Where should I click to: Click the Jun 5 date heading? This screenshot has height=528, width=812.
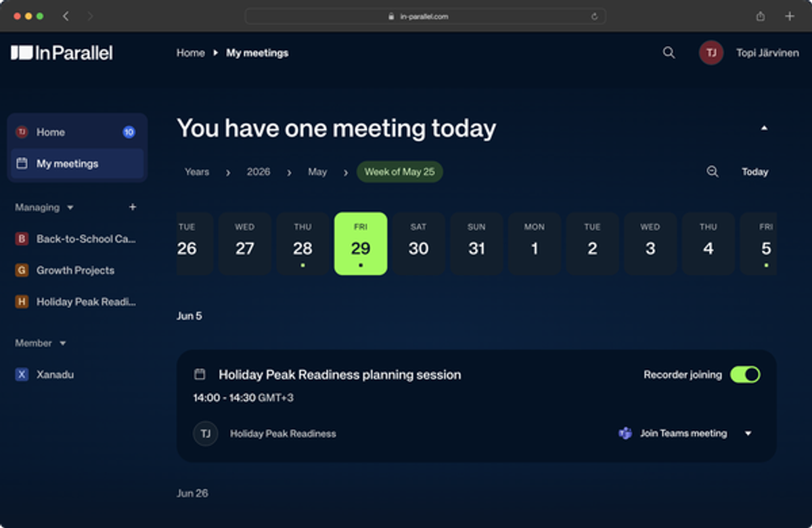pos(189,316)
